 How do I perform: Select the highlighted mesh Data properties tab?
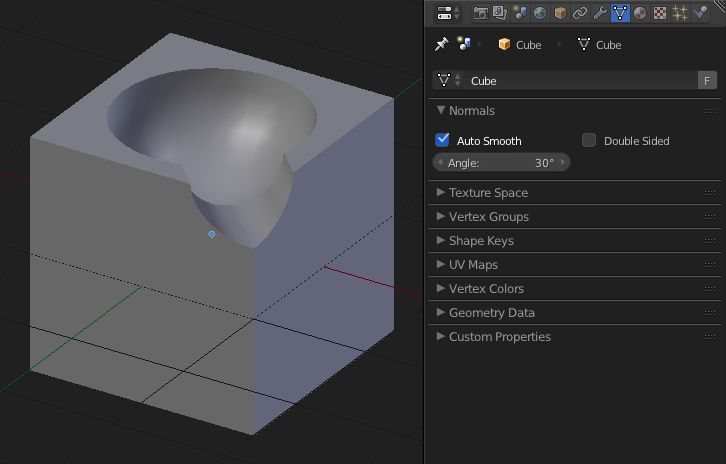620,13
